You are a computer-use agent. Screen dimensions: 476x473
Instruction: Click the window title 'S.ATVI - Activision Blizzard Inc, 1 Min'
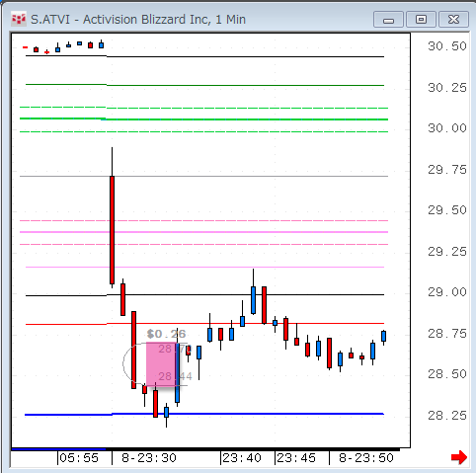click(138, 20)
